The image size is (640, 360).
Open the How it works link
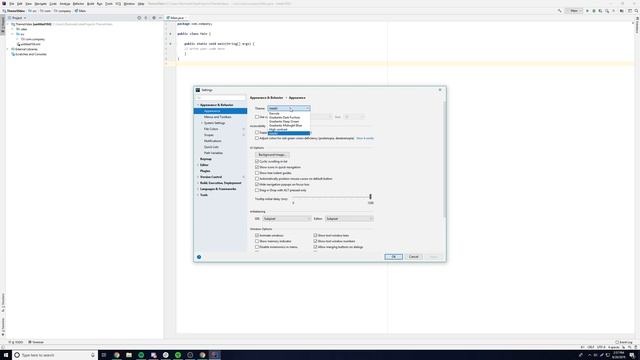365,138
